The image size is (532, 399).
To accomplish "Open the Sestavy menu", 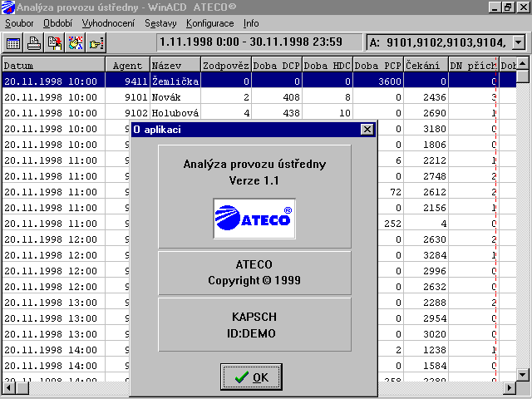I will (x=160, y=23).
